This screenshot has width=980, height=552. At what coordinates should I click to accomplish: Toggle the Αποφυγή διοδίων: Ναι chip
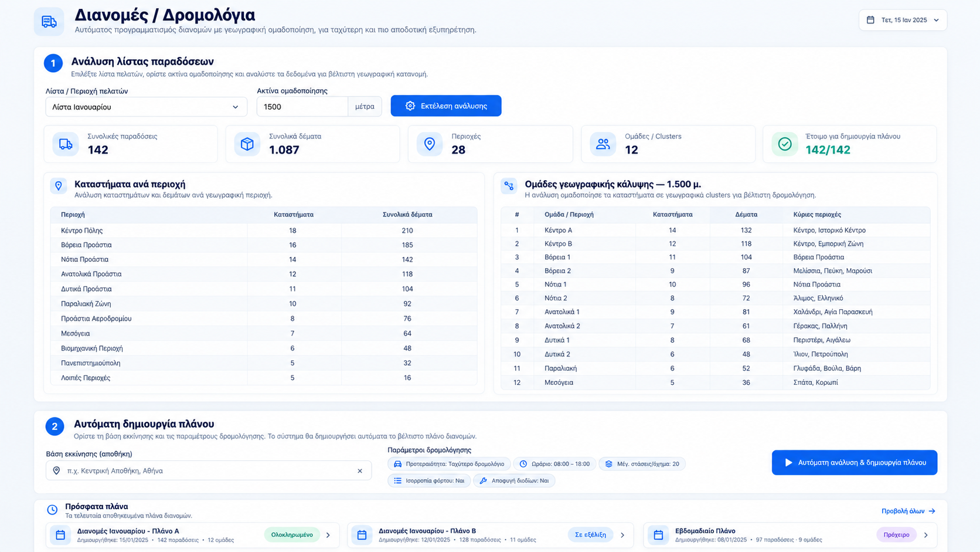[x=514, y=480]
